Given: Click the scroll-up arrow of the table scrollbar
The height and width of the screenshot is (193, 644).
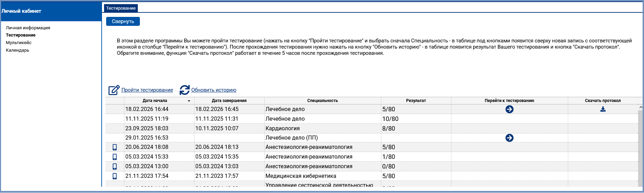Looking at the screenshot, I should 641,107.
